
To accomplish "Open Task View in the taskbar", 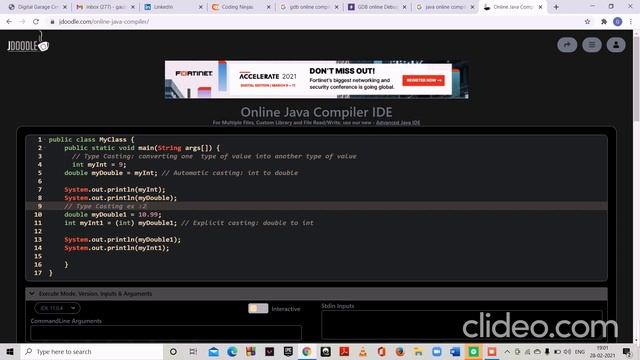I will point(193,351).
